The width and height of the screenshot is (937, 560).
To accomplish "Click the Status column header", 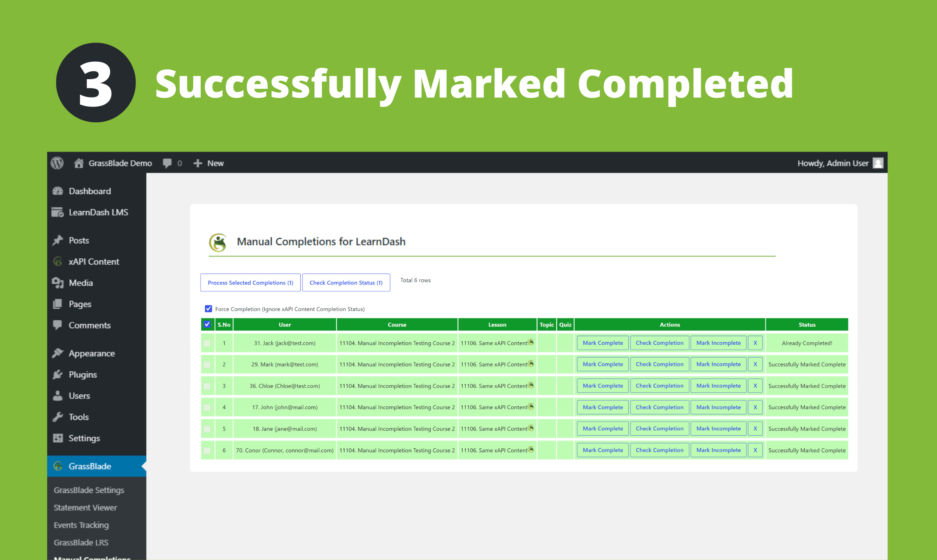I will 807,325.
